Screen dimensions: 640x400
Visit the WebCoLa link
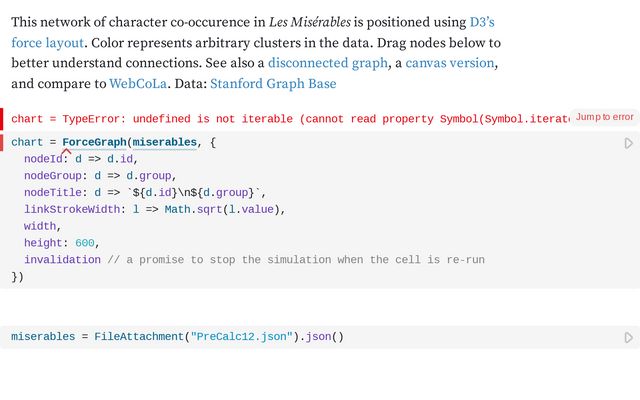(139, 84)
